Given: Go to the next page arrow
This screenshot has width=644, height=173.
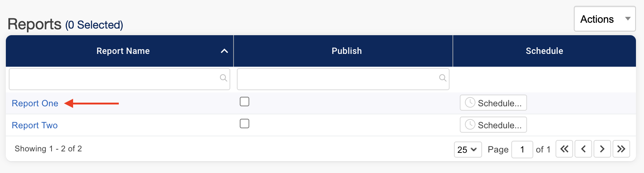Looking at the screenshot, I should [602, 149].
